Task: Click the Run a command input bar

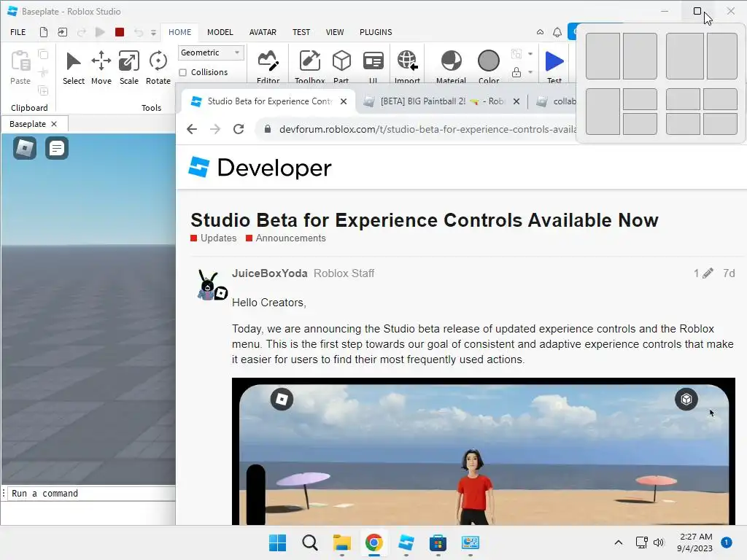Action: (x=90, y=494)
